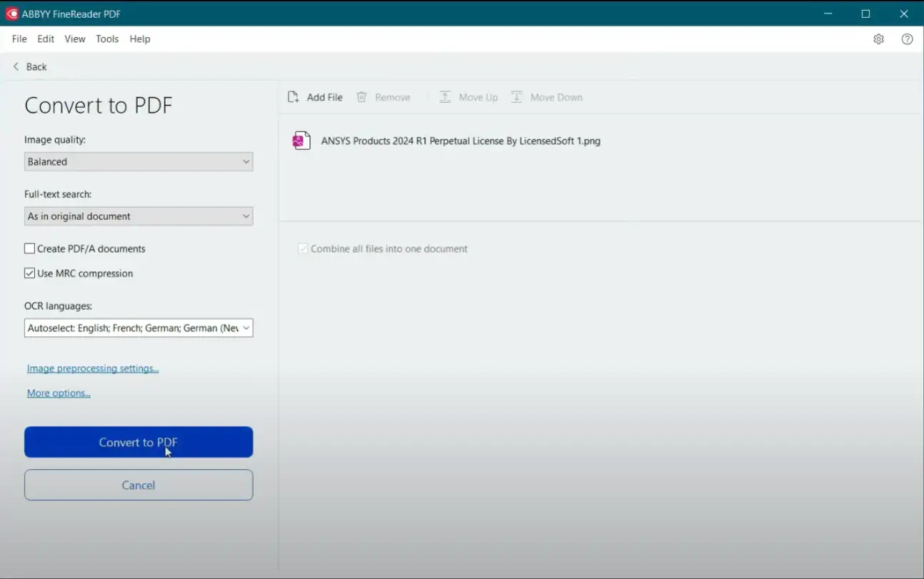Enable Create PDF/A documents checkbox
Image resolution: width=924 pixels, height=579 pixels.
click(30, 248)
